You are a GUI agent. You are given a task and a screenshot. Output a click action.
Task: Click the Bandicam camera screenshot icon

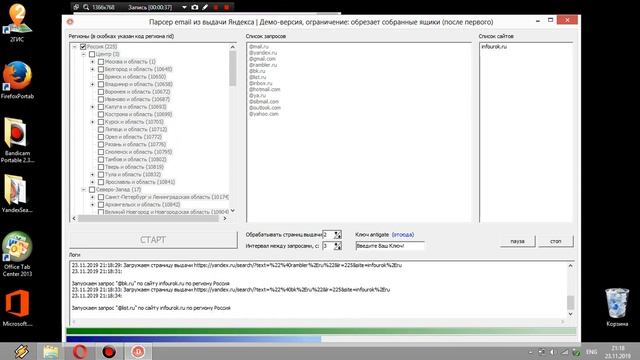tap(195, 7)
